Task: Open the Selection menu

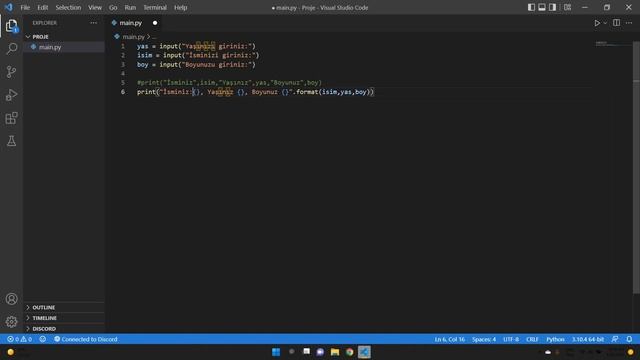Action: pos(68,7)
